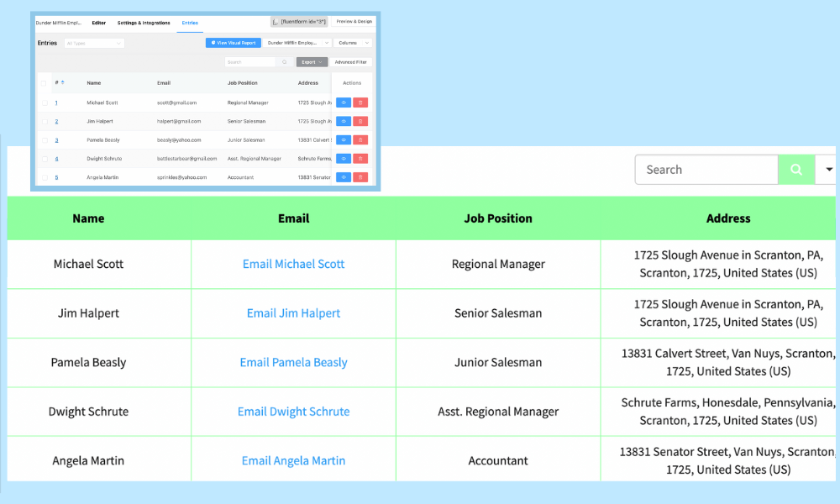The height and width of the screenshot is (504, 840).
Task: Expand the Export dropdown button
Action: (x=312, y=62)
